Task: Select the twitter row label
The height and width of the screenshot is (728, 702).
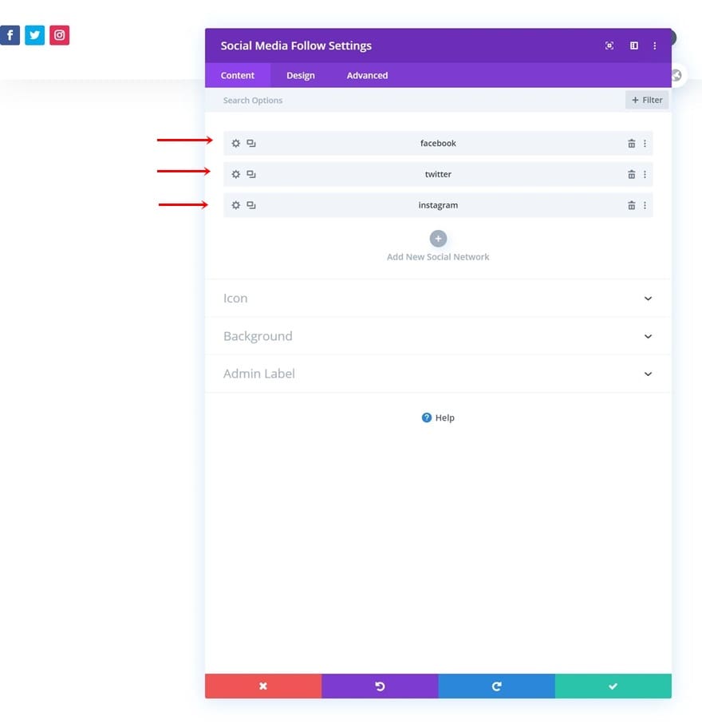Action: click(438, 174)
